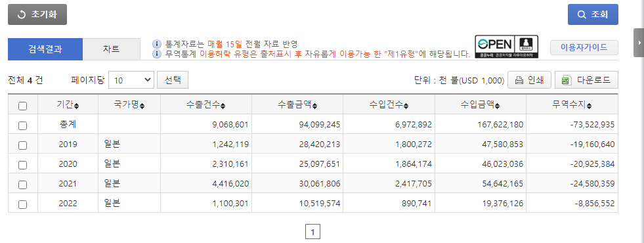Sort table by 수출건수 arrows
The width and height of the screenshot is (644, 243).
tap(223, 106)
